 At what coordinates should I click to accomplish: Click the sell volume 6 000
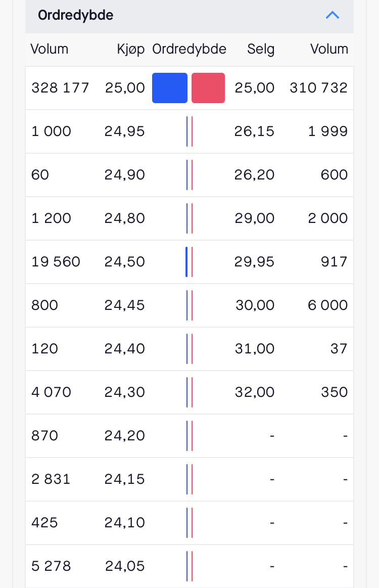coord(327,305)
